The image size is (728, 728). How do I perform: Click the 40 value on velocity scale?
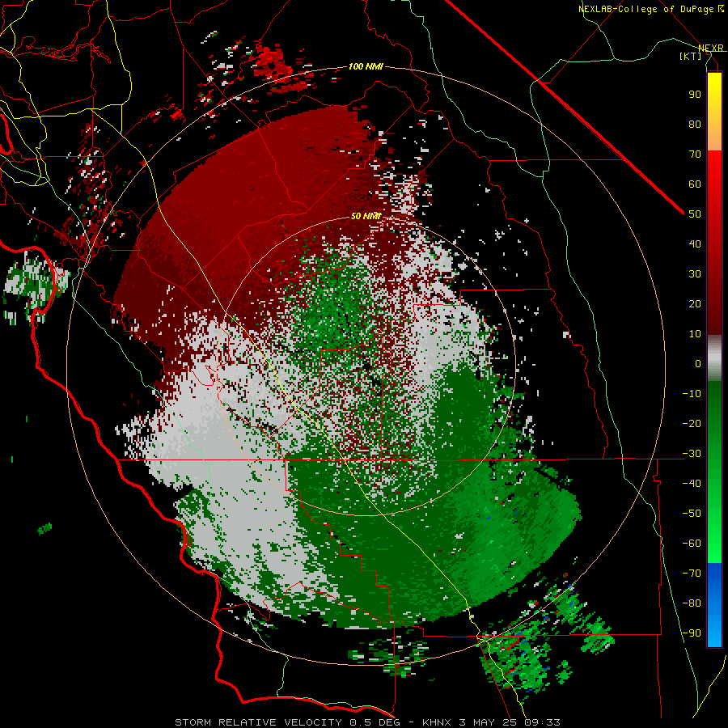point(695,243)
